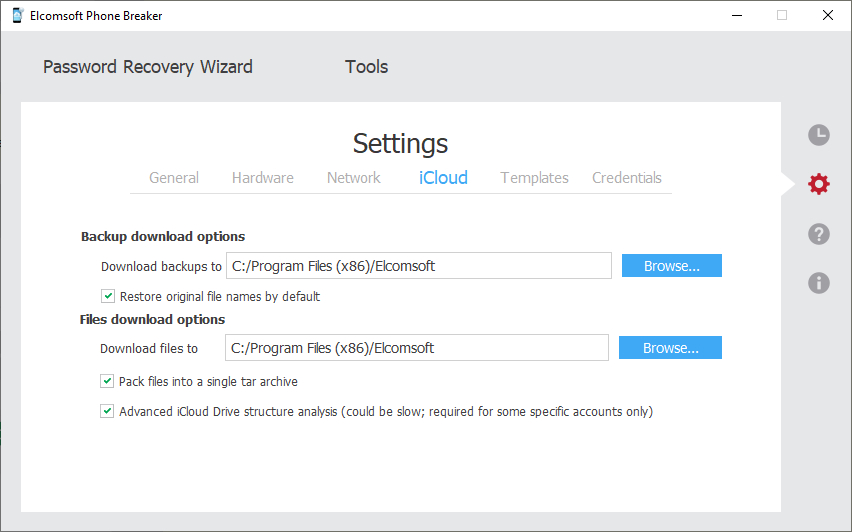852x532 pixels.
Task: Select the Network settings tab
Action: click(x=354, y=178)
